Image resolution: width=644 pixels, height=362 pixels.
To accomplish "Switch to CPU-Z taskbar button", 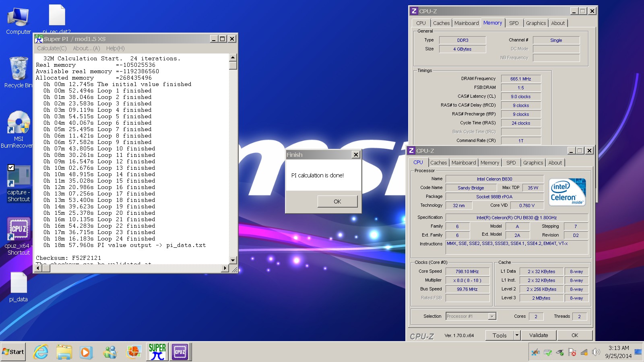I will (x=180, y=352).
